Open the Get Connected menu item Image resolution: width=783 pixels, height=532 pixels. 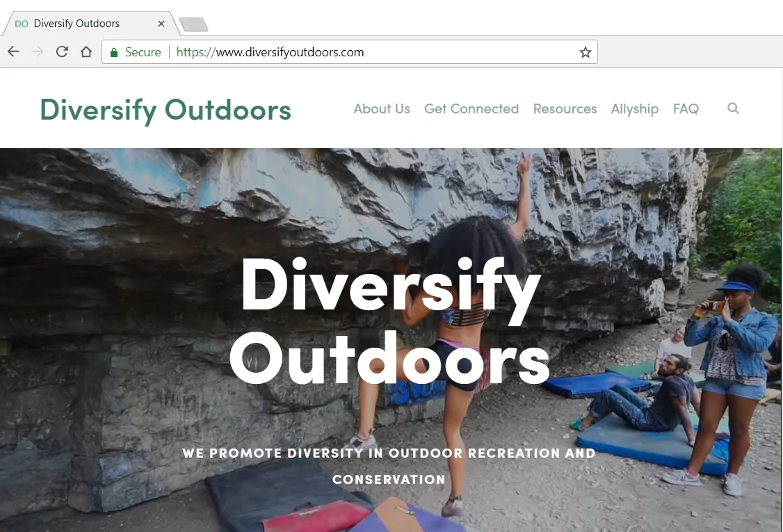(x=471, y=108)
